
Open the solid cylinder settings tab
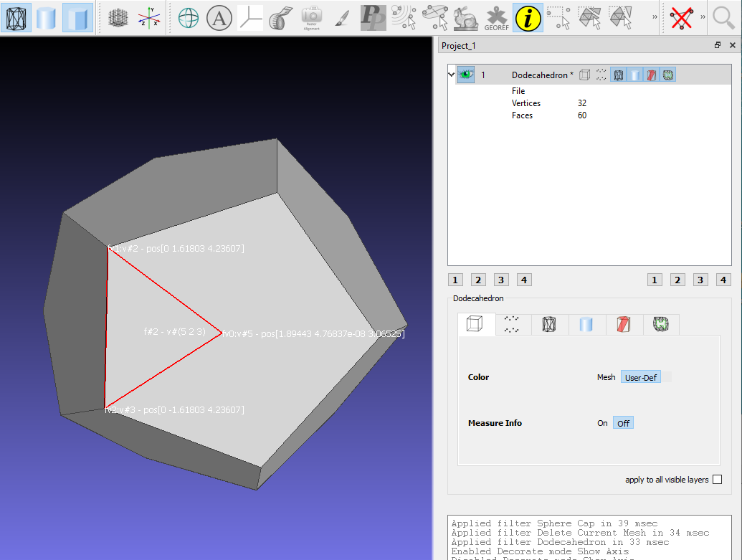(586, 324)
